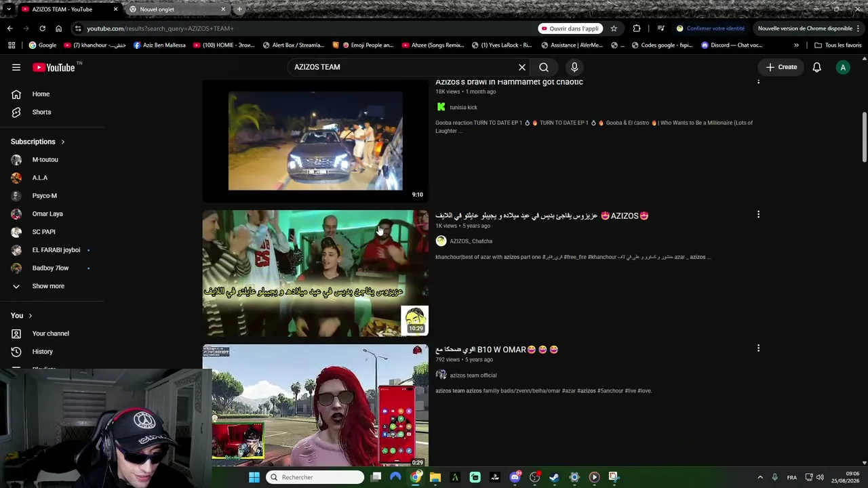Image resolution: width=868 pixels, height=488 pixels.
Task: Click Ouvrir dans l'appli button
Action: tap(570, 28)
